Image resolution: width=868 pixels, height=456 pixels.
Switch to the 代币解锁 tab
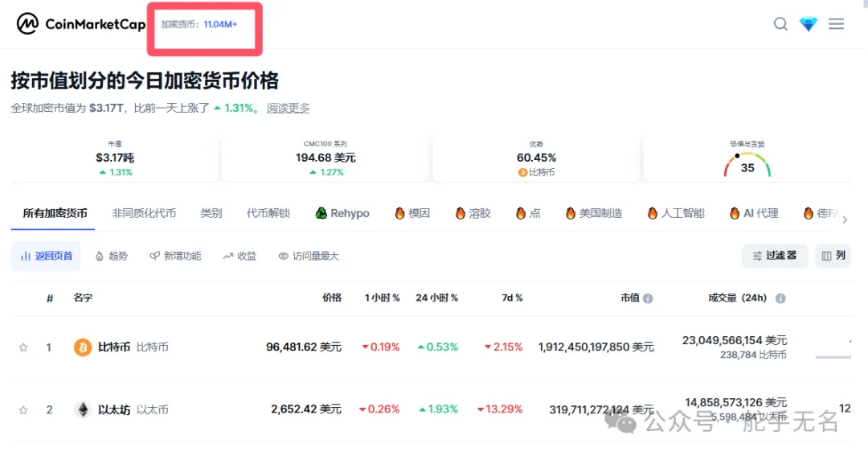(268, 213)
